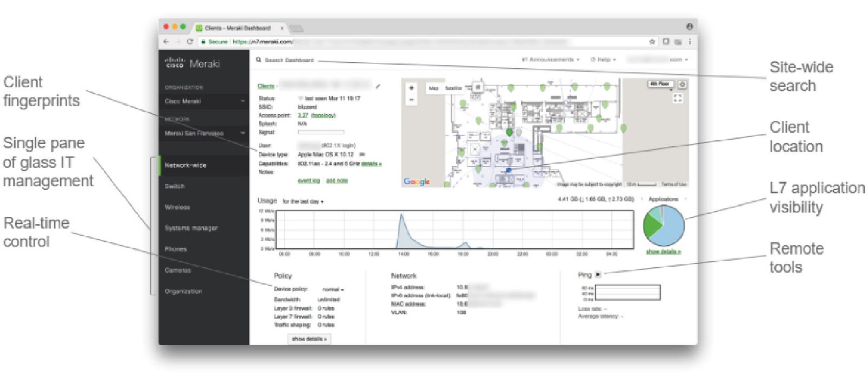
Task: Click the usage graph peak near 14:00
Action: (x=401, y=216)
